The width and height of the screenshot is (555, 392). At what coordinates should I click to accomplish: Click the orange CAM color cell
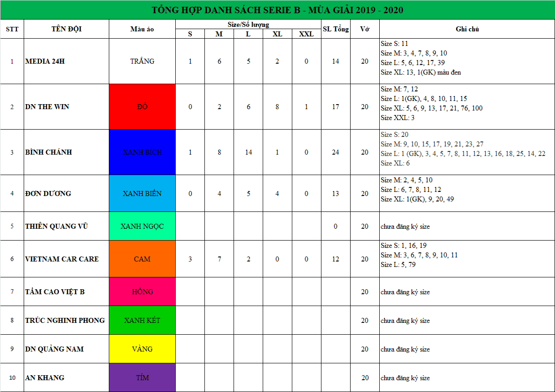coord(142,259)
